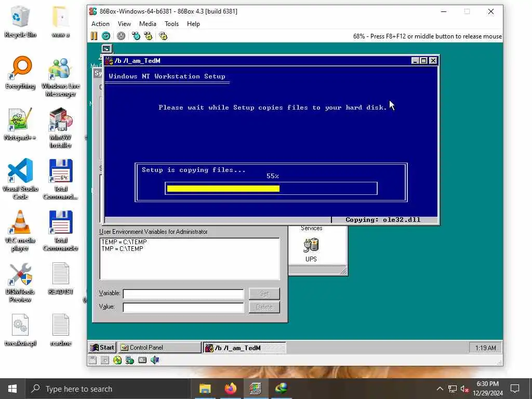Select the Visual Studio Code desktop icon
The height and width of the screenshot is (399, 532).
[x=20, y=179]
